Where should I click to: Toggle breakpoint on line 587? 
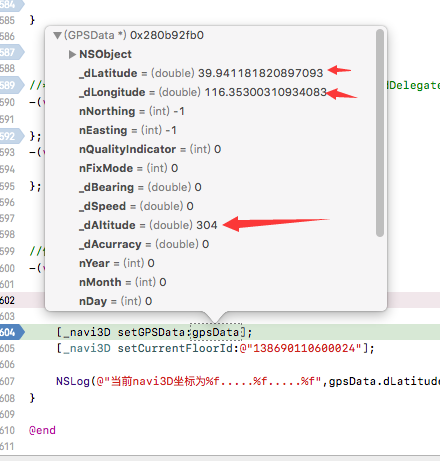tap(12, 52)
